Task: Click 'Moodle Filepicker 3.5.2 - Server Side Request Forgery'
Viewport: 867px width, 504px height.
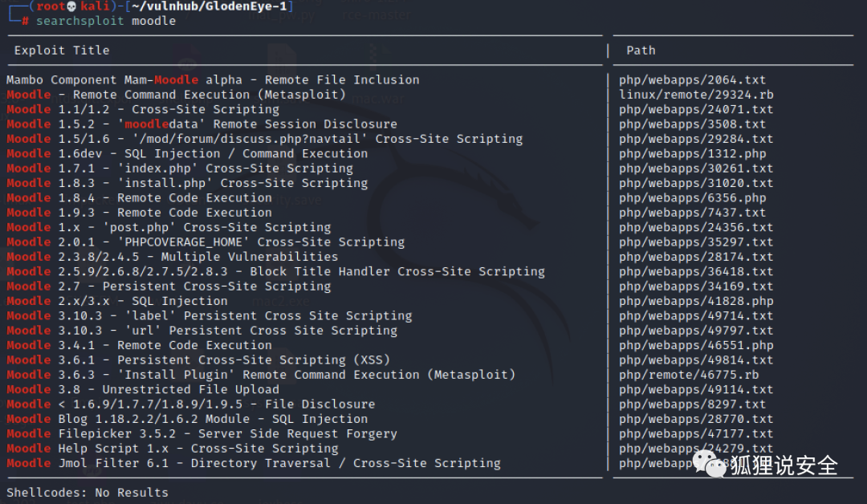Action: point(201,433)
